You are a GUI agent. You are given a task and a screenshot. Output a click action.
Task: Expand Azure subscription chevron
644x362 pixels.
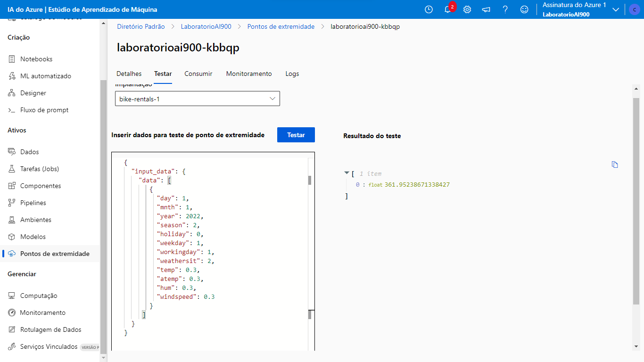(x=615, y=9)
